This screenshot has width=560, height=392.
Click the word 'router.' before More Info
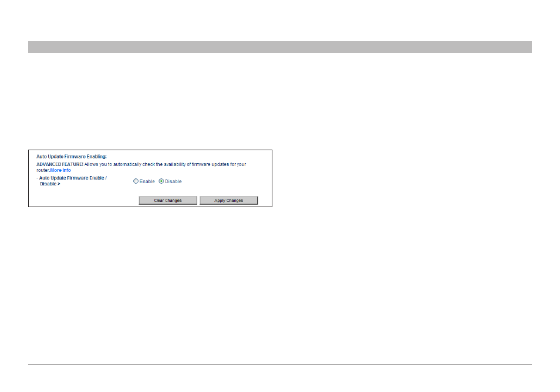tap(43, 170)
